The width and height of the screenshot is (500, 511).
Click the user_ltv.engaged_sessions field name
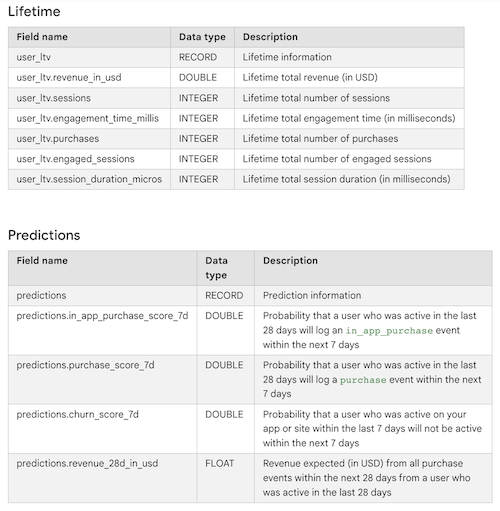[75, 159]
